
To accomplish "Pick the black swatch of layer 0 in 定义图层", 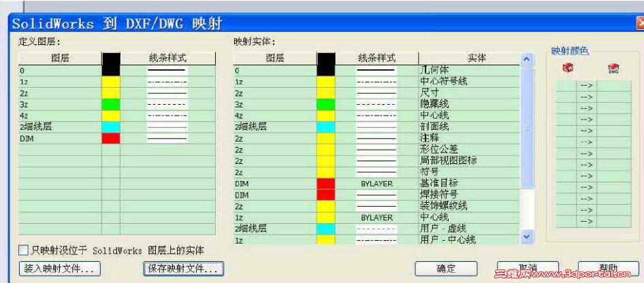I will coord(111,70).
